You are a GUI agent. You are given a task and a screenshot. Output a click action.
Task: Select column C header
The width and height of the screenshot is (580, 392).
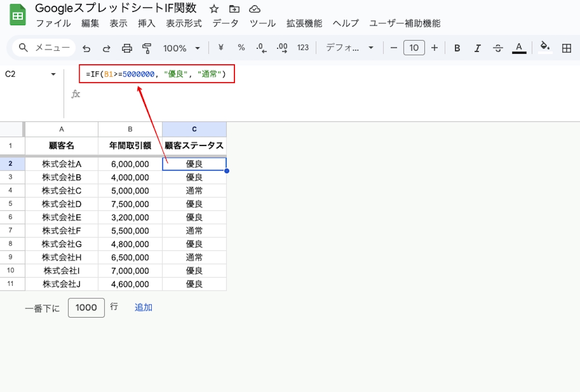194,129
